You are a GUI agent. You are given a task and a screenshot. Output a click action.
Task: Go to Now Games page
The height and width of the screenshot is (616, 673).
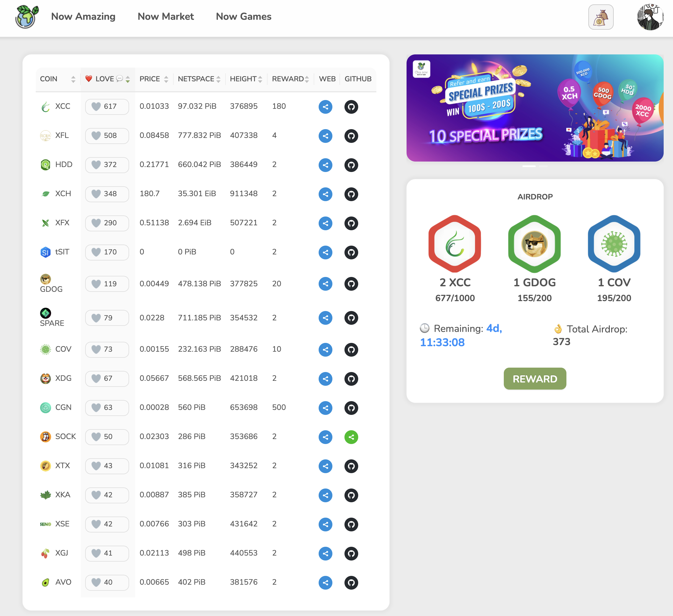point(243,17)
